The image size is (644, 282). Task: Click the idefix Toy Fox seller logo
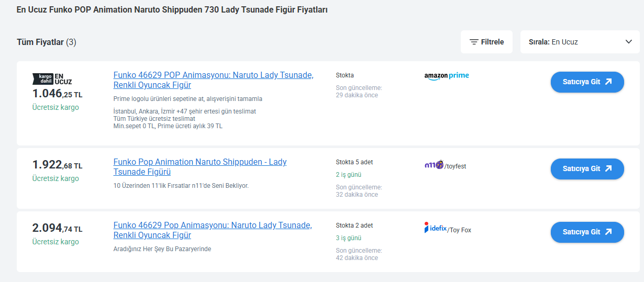coord(448,229)
